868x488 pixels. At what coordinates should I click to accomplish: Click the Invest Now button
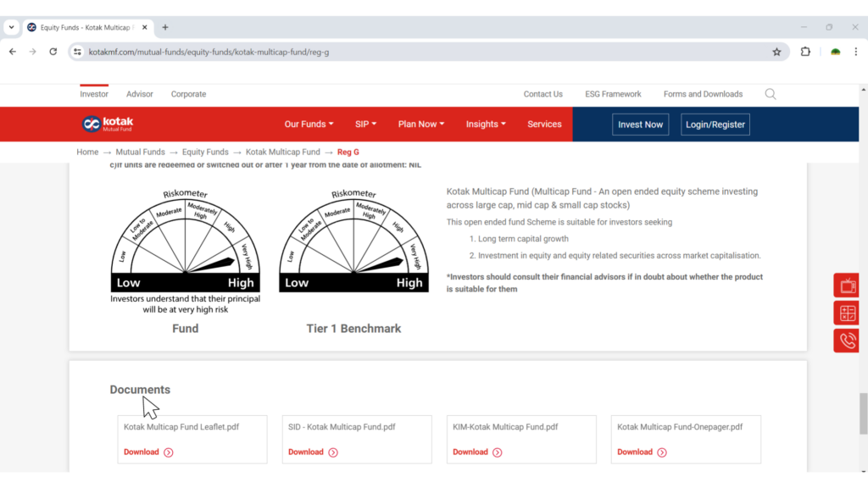pos(641,125)
